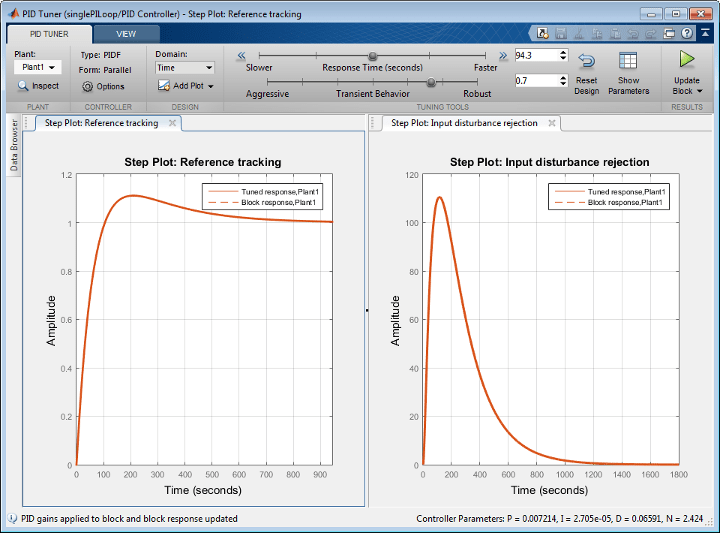Select the Input disturbance rejection plot tab

click(463, 123)
